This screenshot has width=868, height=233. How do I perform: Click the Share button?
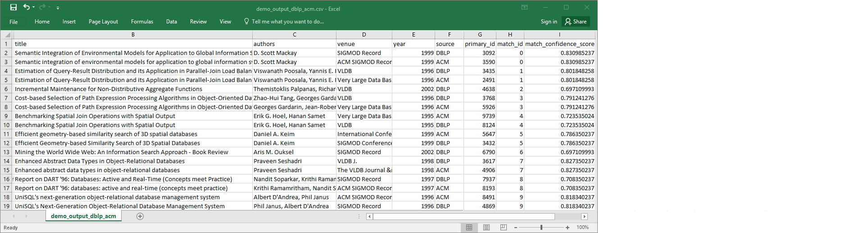[x=576, y=22]
